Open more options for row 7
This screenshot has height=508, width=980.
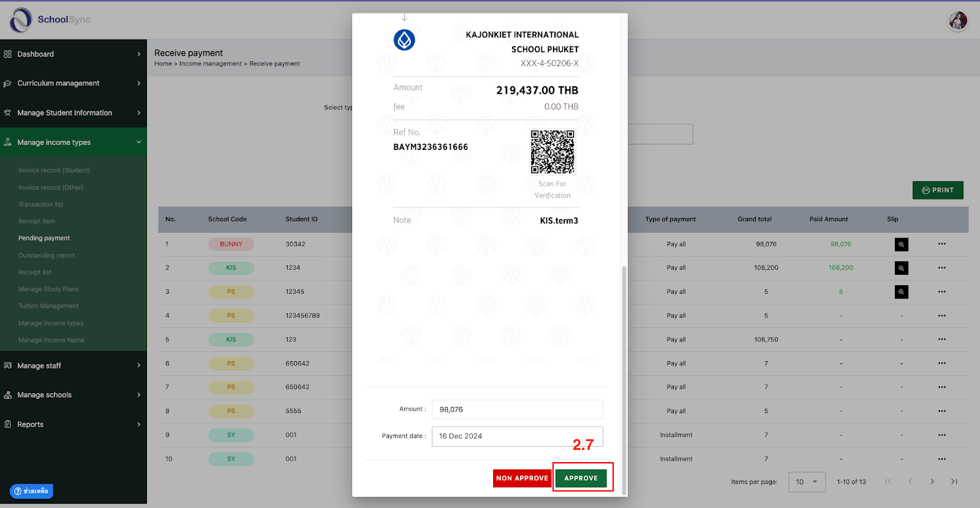pyautogui.click(x=942, y=387)
